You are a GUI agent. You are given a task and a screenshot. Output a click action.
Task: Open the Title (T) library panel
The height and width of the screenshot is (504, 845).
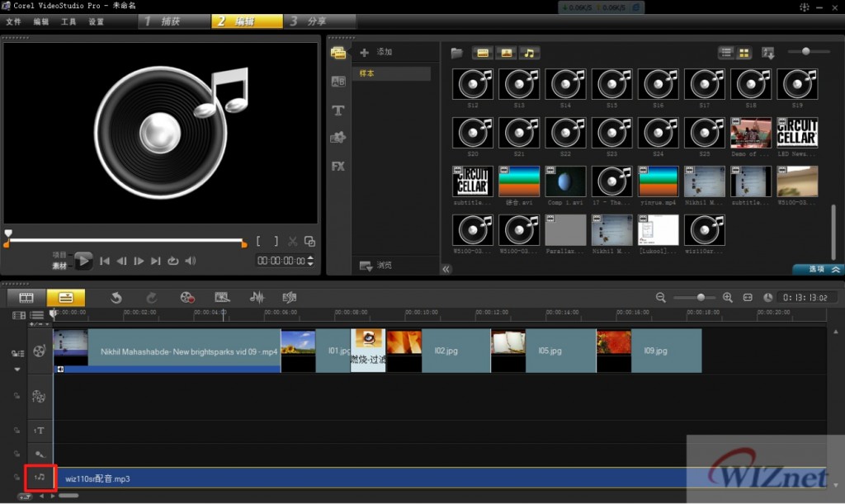pos(338,110)
